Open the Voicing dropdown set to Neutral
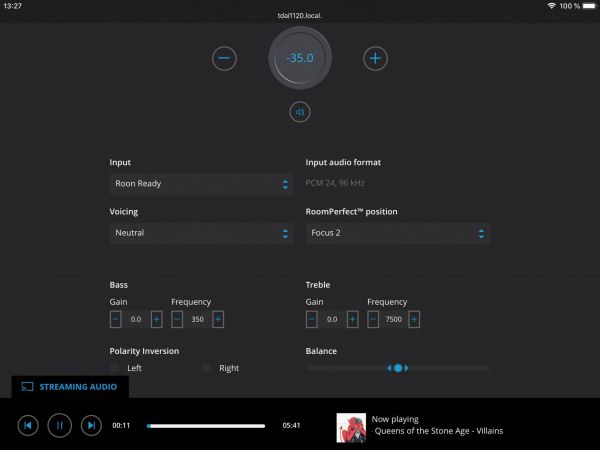Image resolution: width=600 pixels, height=450 pixels. pyautogui.click(x=201, y=233)
